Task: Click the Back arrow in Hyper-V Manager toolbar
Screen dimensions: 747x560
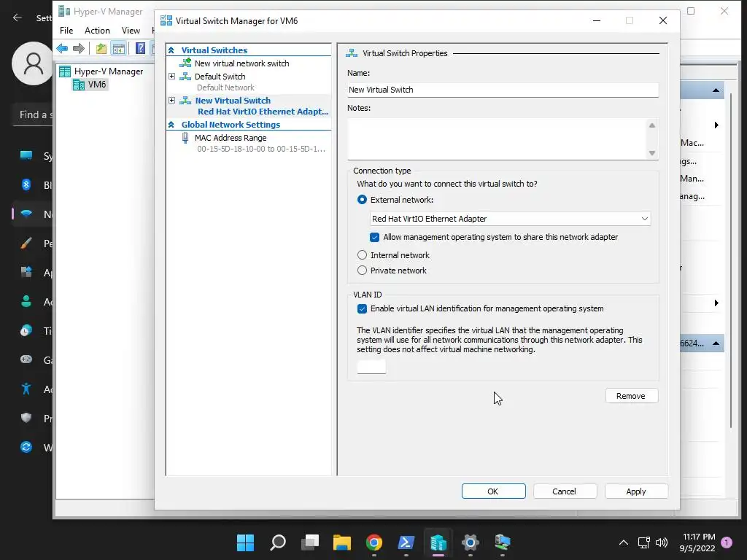Action: [63, 48]
